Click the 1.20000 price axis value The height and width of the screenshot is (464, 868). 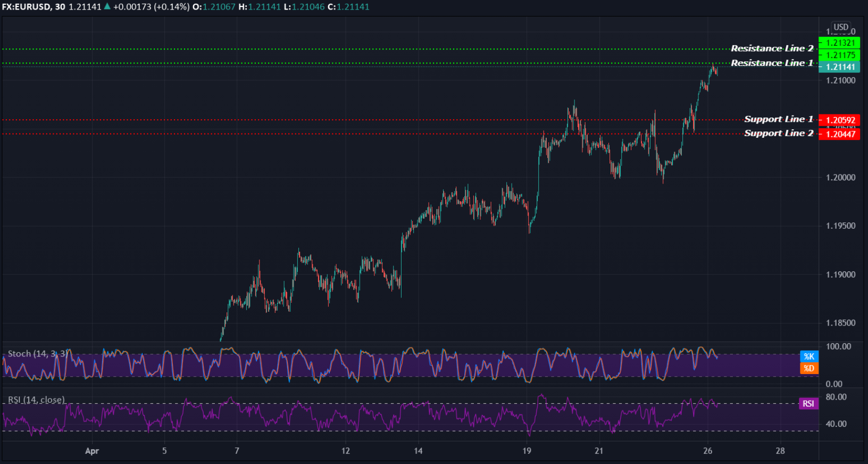[x=841, y=178]
